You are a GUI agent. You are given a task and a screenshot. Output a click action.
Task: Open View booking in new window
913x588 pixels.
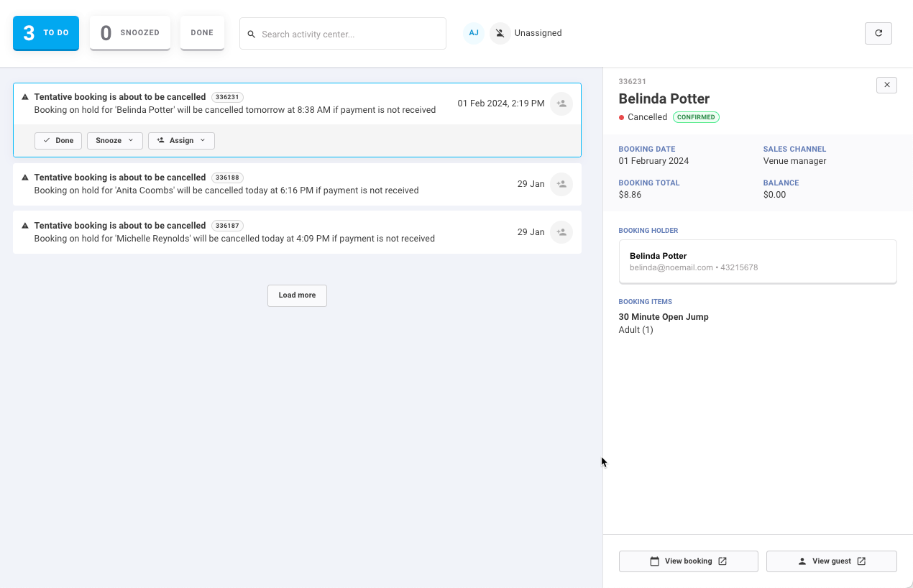point(689,561)
